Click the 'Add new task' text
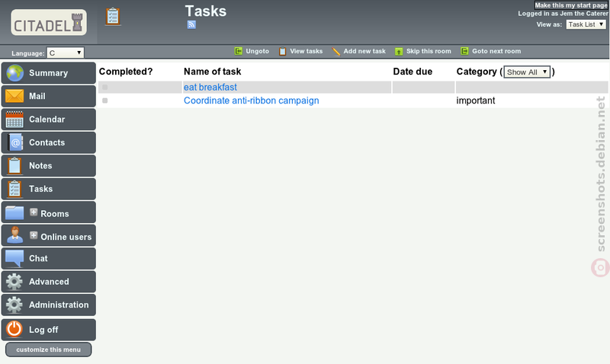This screenshot has width=610, height=364. [x=364, y=51]
